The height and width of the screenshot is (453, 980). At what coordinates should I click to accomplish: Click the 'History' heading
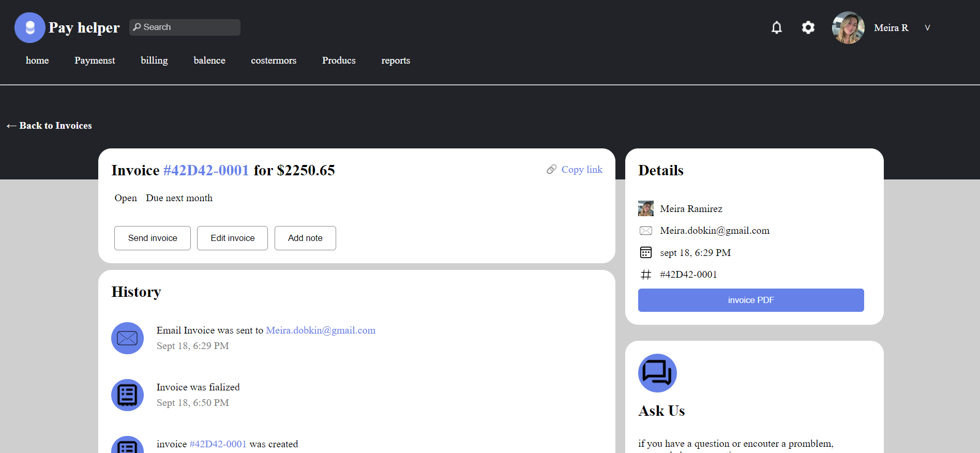136,292
